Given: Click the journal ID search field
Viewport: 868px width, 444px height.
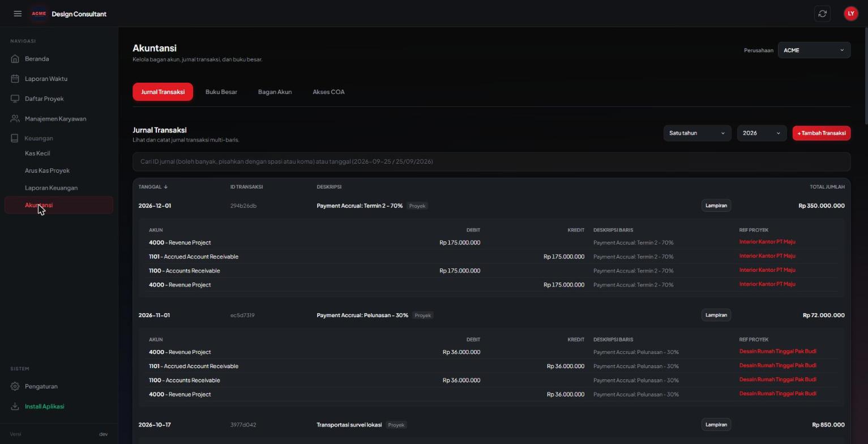Looking at the screenshot, I should pyautogui.click(x=491, y=161).
